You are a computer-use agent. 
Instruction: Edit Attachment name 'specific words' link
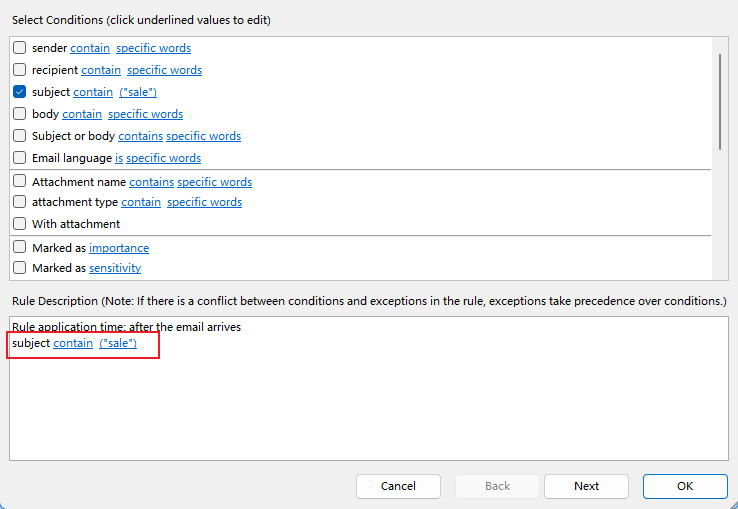pos(215,182)
